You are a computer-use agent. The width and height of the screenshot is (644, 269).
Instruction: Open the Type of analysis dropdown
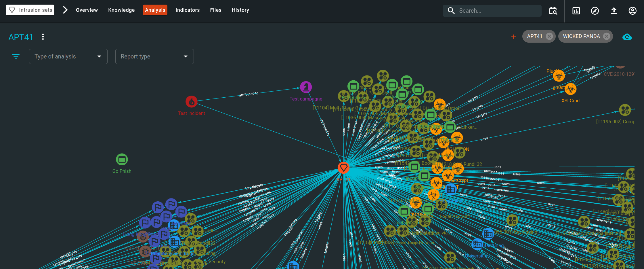coord(68,56)
